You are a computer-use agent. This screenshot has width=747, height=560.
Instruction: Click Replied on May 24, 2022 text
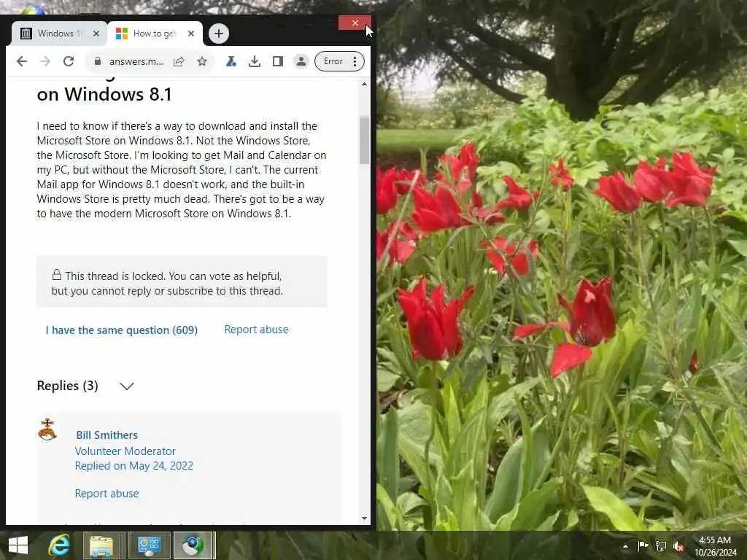[134, 466]
